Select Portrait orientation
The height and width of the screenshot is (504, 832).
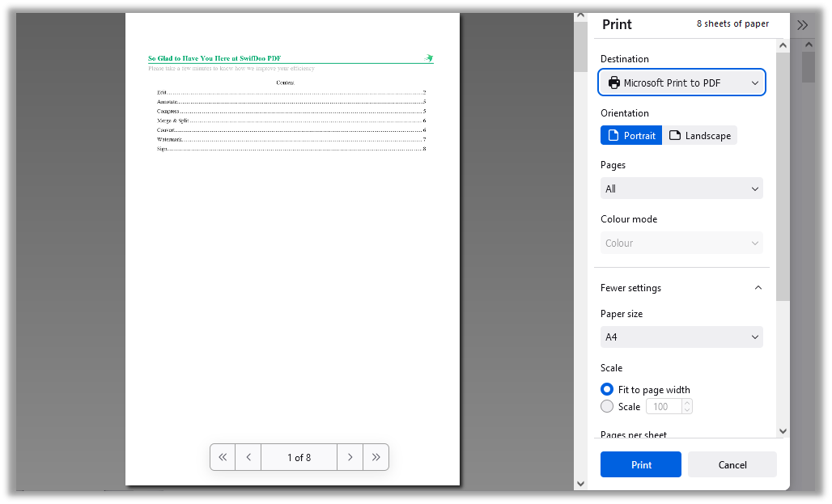point(631,135)
